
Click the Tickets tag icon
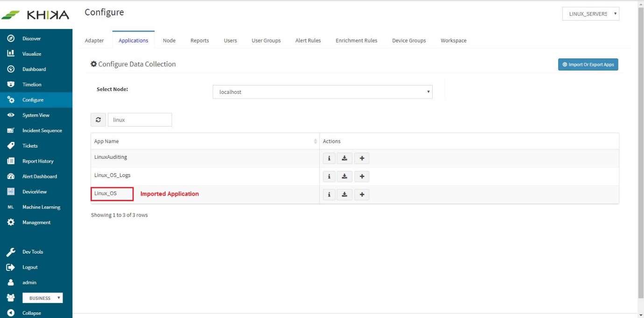11,146
